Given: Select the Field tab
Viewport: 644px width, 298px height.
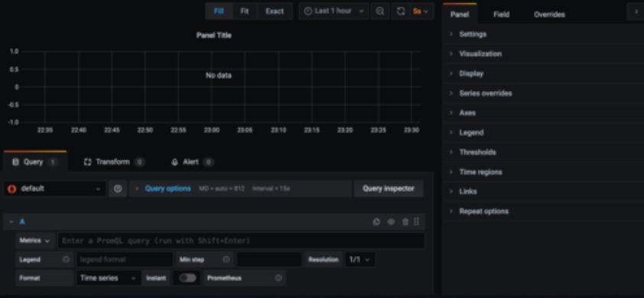Looking at the screenshot, I should point(501,15).
